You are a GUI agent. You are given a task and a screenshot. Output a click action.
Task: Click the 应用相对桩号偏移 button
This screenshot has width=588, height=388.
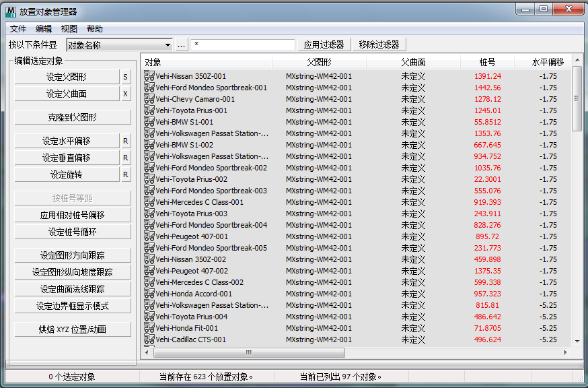pos(73,215)
